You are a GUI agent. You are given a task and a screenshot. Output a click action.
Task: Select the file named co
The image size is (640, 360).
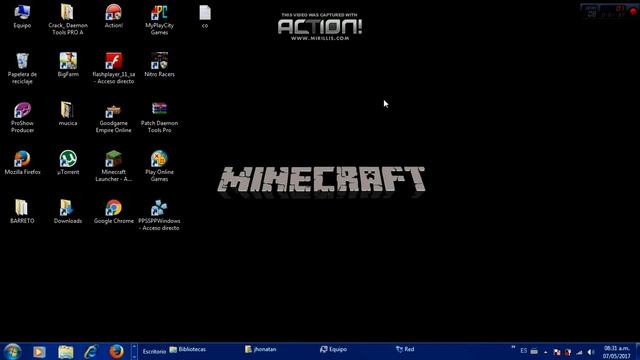pos(205,16)
